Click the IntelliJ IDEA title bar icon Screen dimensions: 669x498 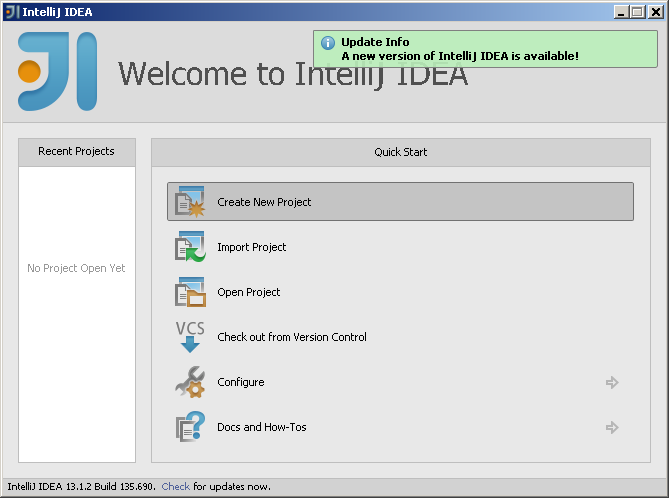pyautogui.click(x=12, y=12)
